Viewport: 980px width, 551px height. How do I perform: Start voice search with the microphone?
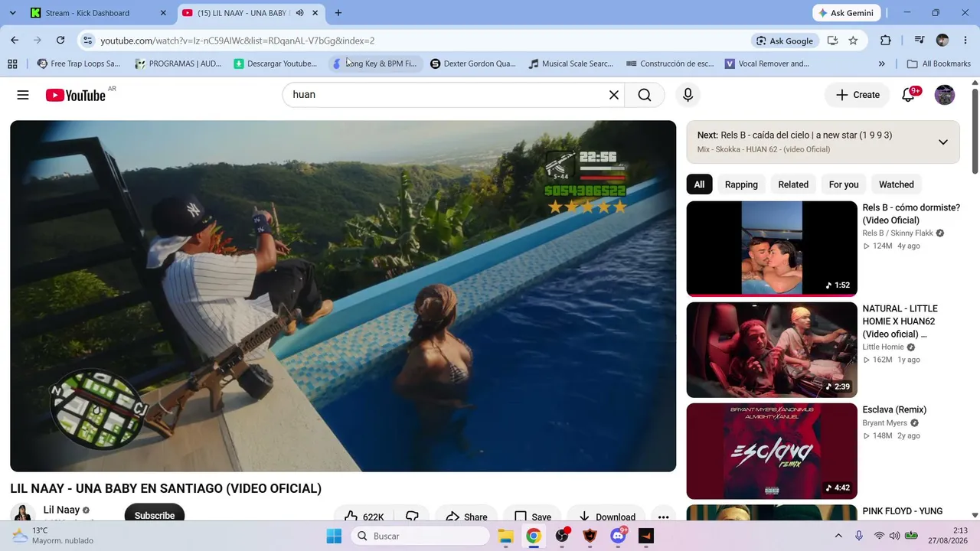[x=688, y=95]
